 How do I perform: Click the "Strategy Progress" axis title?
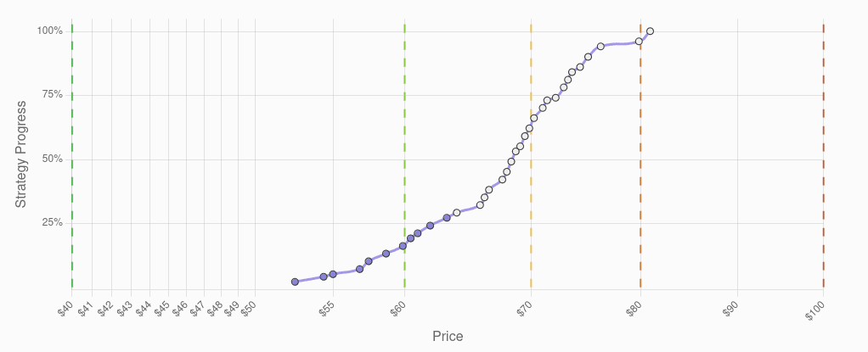point(21,154)
